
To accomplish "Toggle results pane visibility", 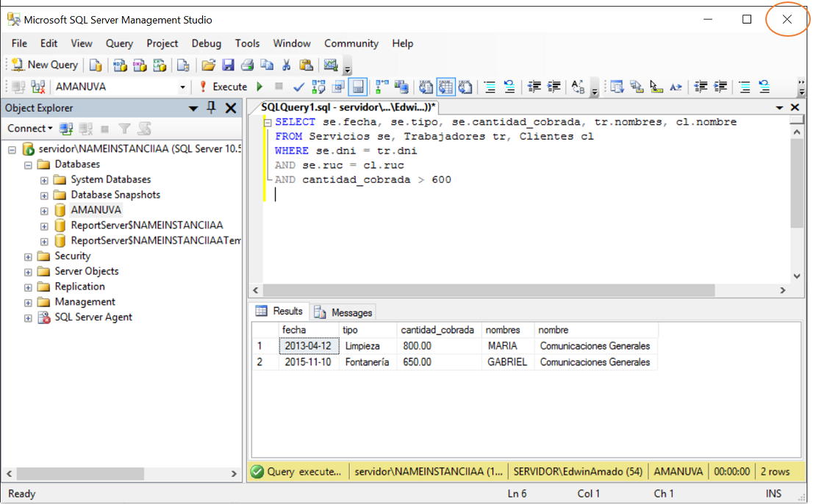I will tap(357, 87).
